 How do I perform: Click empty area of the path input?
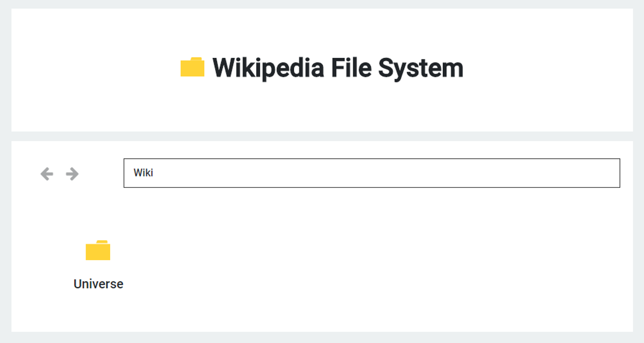tap(410, 173)
